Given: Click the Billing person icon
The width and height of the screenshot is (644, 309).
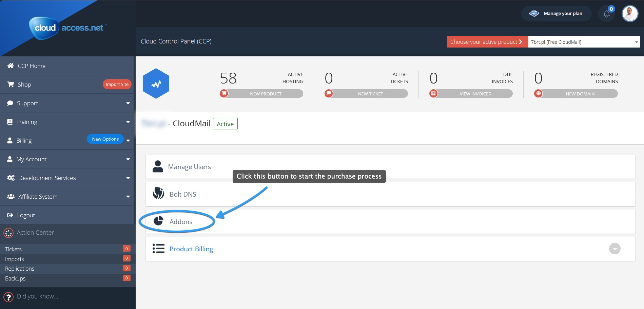Looking at the screenshot, I should click(10, 140).
